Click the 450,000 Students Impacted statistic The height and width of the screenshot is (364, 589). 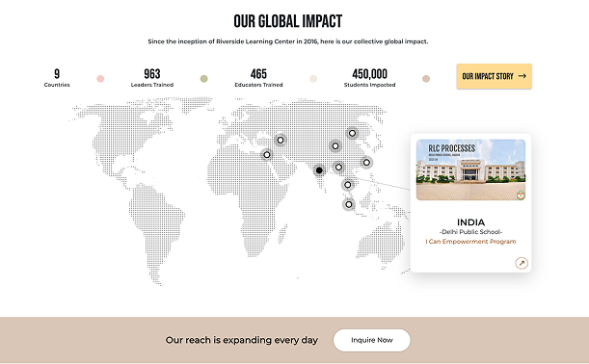click(369, 78)
